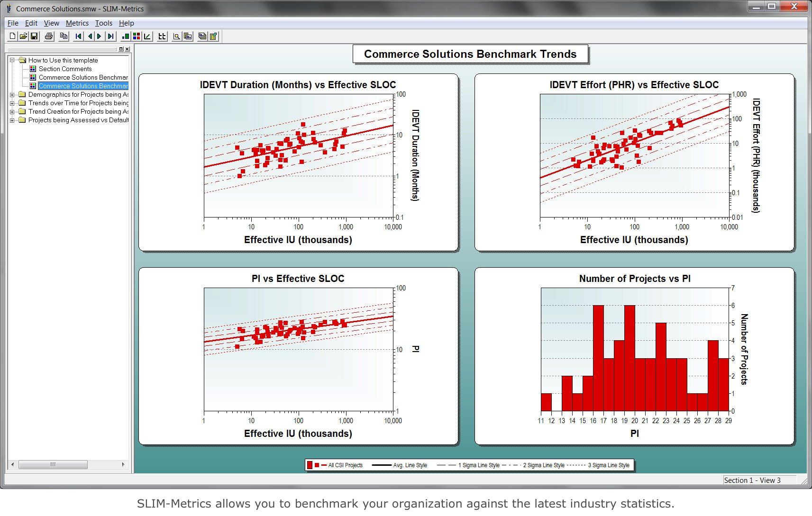Viewport: 812px width, 516px height.
Task: Click the red All CSI Projects legend swatch
Action: click(x=310, y=465)
